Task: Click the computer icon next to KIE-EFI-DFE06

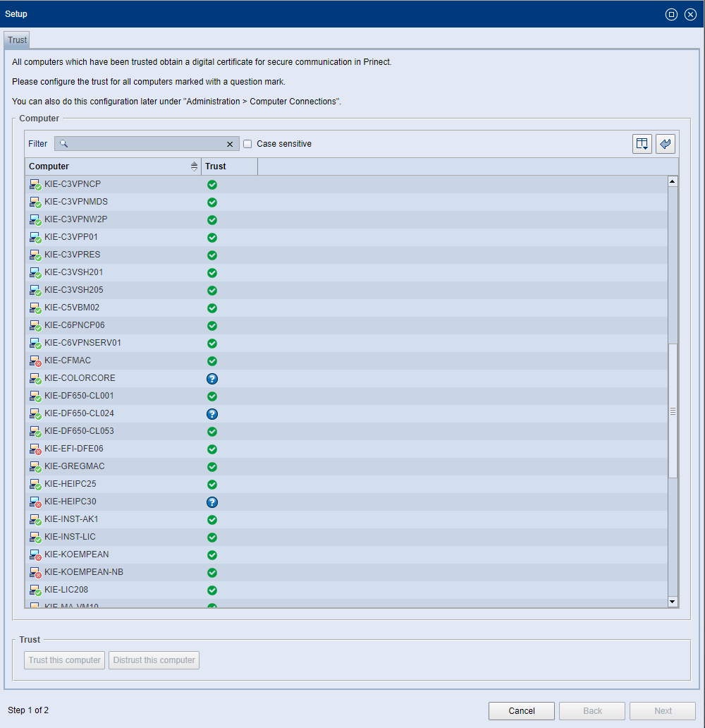Action: 35,449
